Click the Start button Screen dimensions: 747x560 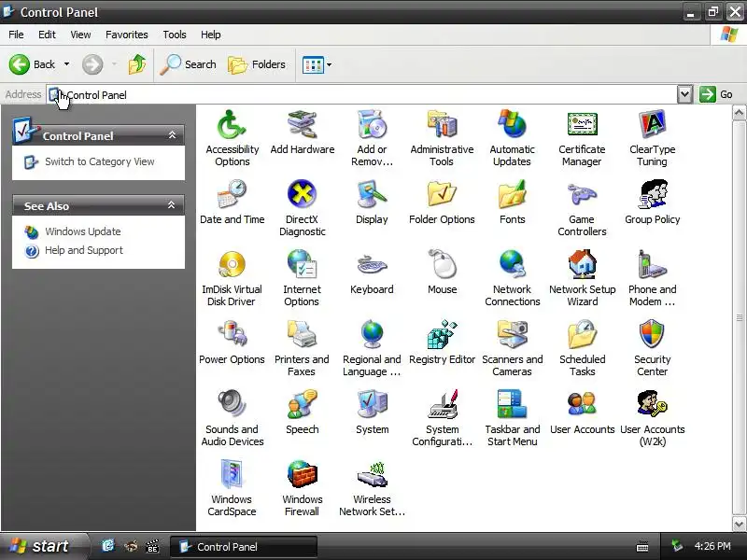44,546
